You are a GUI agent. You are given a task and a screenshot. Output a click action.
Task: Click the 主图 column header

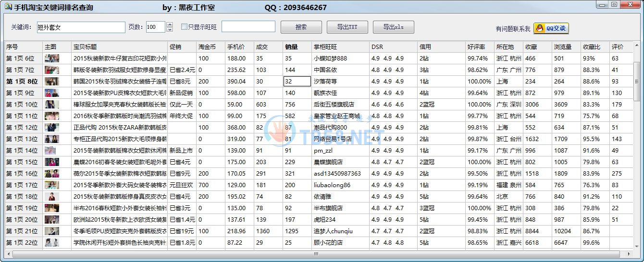(57, 47)
